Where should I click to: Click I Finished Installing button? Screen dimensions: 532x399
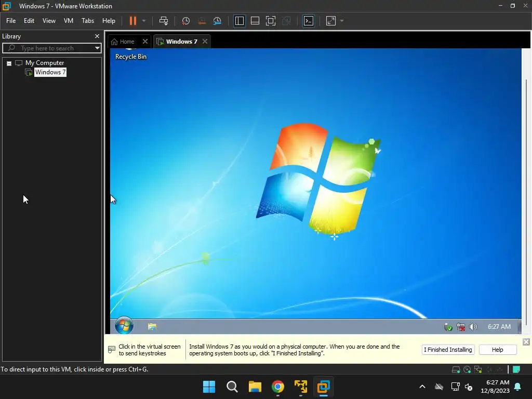(448, 350)
